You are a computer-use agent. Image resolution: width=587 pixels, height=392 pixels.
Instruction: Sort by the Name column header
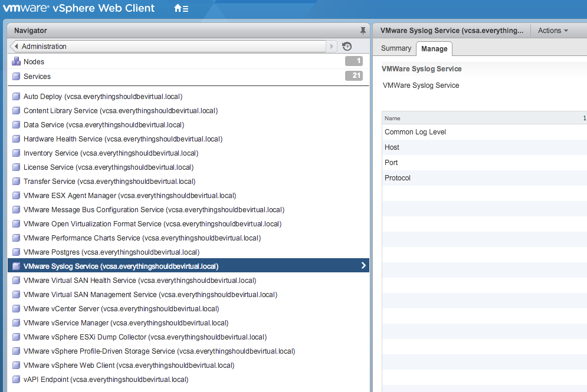(393, 118)
